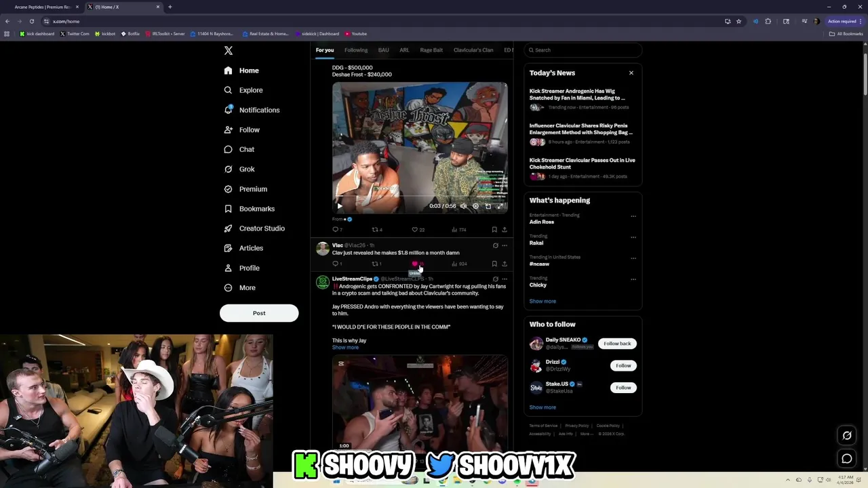
Task: Open new browser tab
Action: [170, 7]
